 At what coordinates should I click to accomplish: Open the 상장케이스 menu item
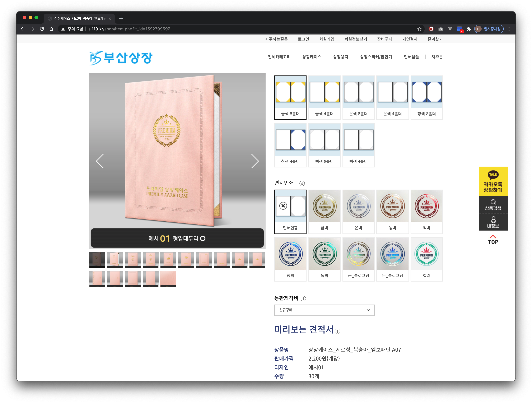pyautogui.click(x=311, y=57)
